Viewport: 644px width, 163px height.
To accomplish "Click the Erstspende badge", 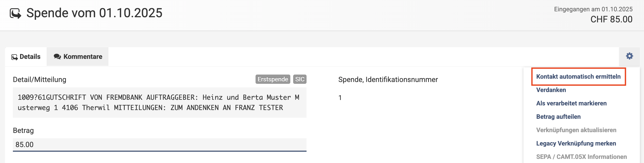I will [x=273, y=79].
